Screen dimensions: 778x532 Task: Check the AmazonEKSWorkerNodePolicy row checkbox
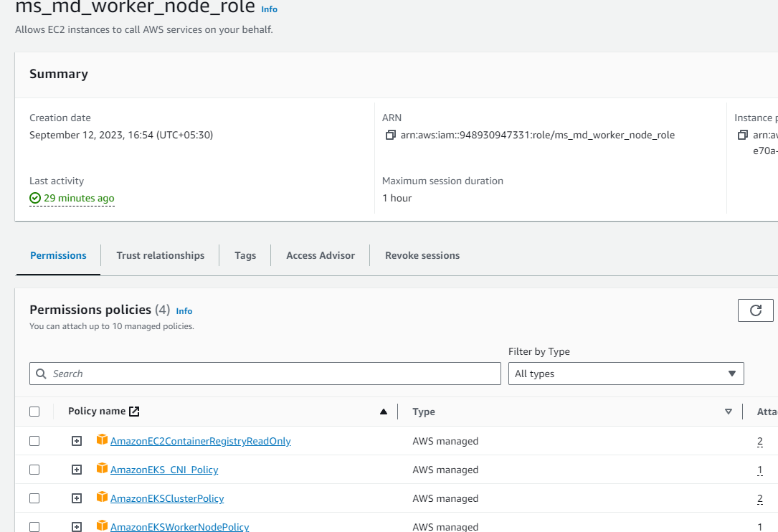pyautogui.click(x=34, y=526)
